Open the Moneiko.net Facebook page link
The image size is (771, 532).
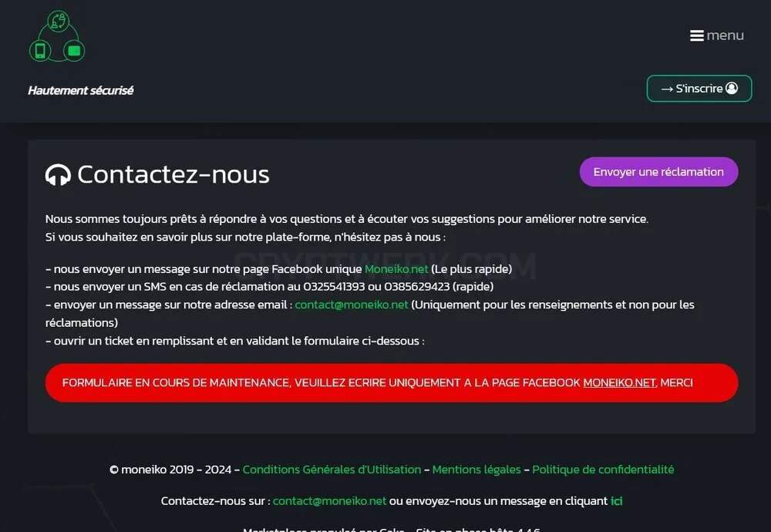[x=396, y=269]
